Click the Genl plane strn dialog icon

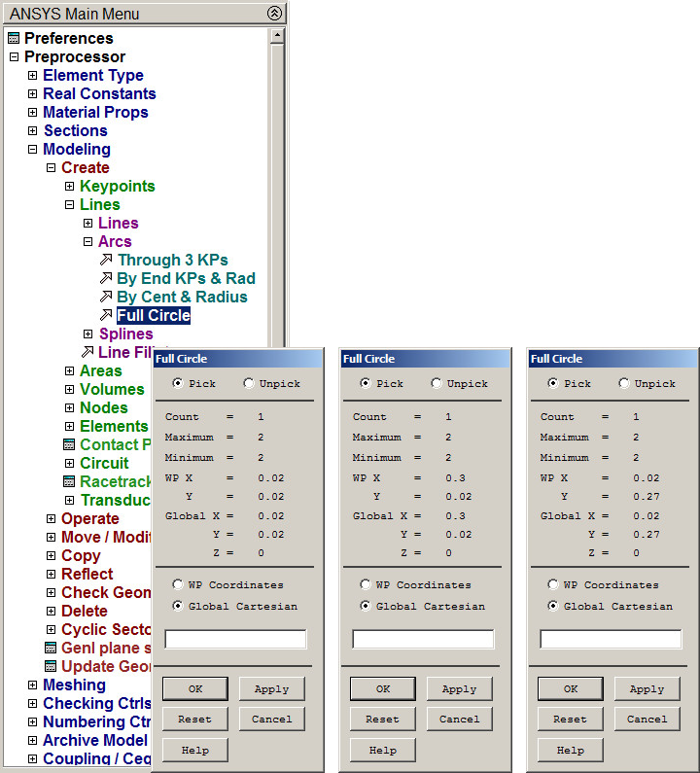point(52,648)
